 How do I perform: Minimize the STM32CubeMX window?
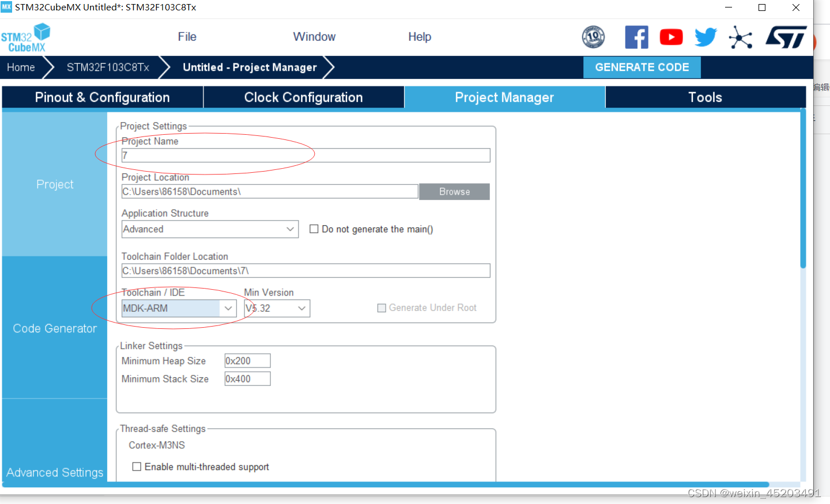pos(729,7)
